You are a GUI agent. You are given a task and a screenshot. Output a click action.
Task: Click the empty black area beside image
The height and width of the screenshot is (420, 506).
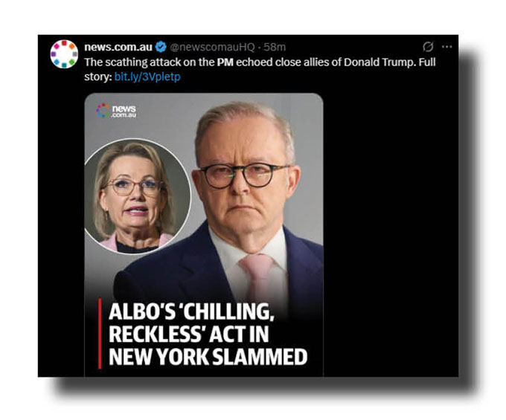click(x=391, y=232)
